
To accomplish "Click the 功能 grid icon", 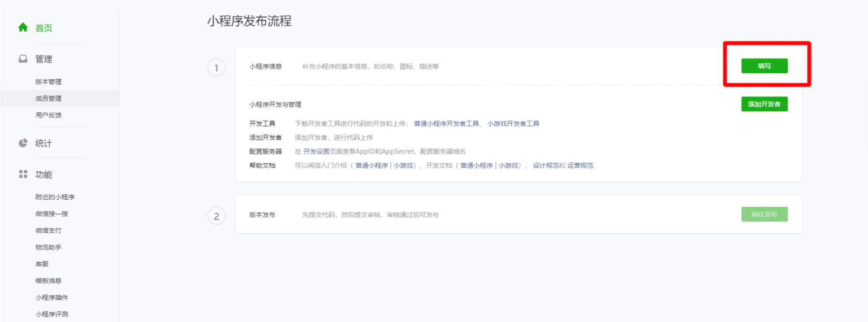I will pos(23,174).
